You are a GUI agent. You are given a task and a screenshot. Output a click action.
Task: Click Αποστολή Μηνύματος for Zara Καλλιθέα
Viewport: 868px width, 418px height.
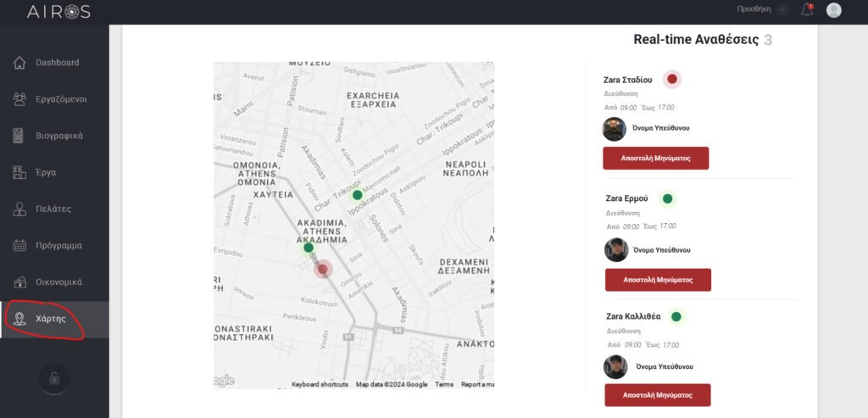(x=657, y=395)
